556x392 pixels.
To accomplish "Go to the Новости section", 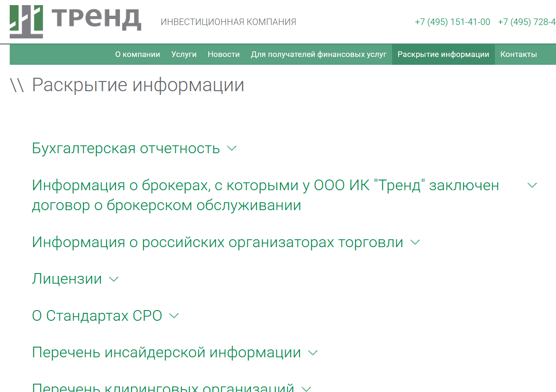I will point(224,55).
